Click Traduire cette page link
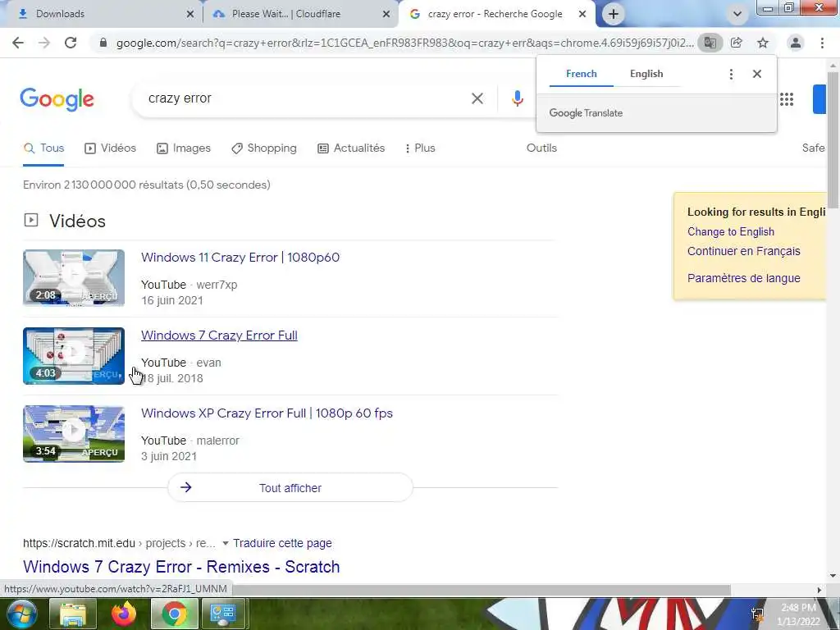This screenshot has height=630, width=840. (282, 543)
